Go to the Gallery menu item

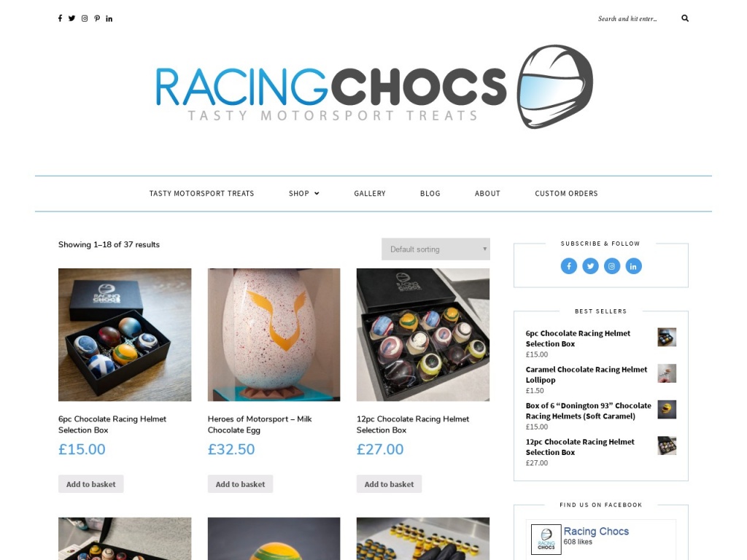pyautogui.click(x=370, y=193)
